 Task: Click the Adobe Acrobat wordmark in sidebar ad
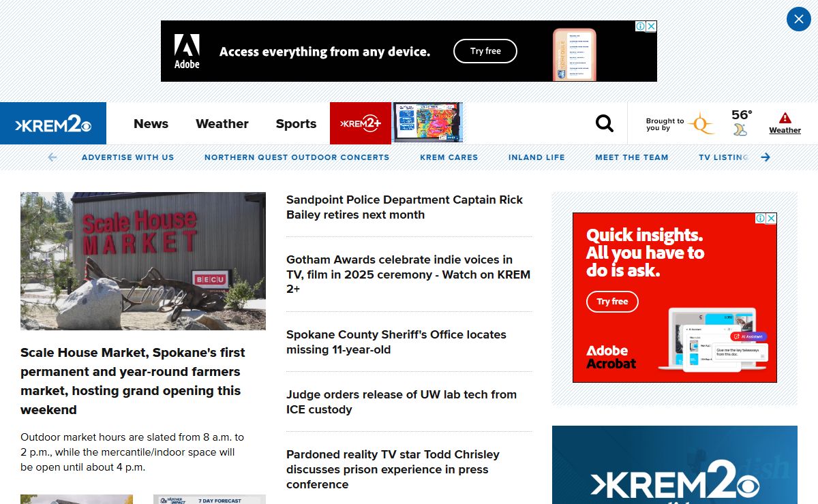[x=611, y=357]
